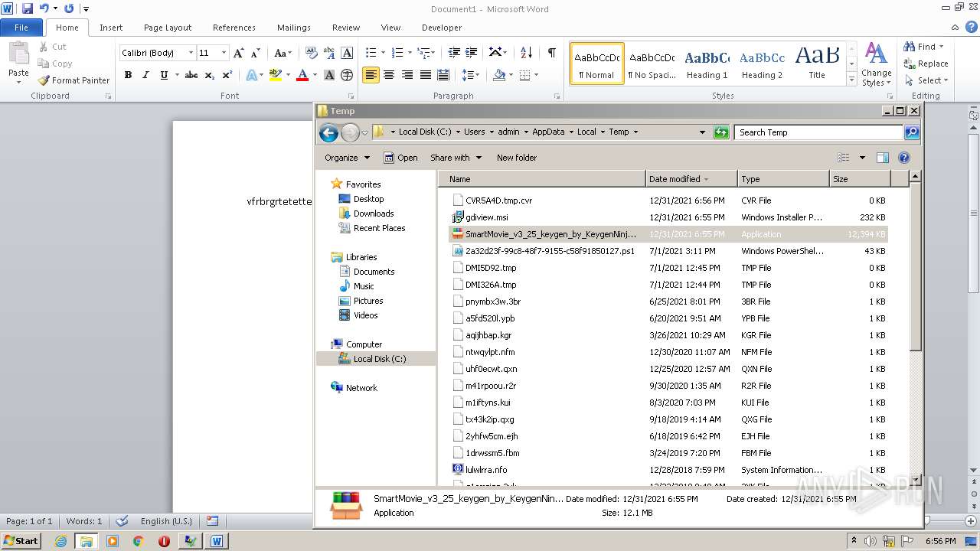Screen dimensions: 980x551
Task: Toggle Strikethrough formatting
Action: [191, 75]
